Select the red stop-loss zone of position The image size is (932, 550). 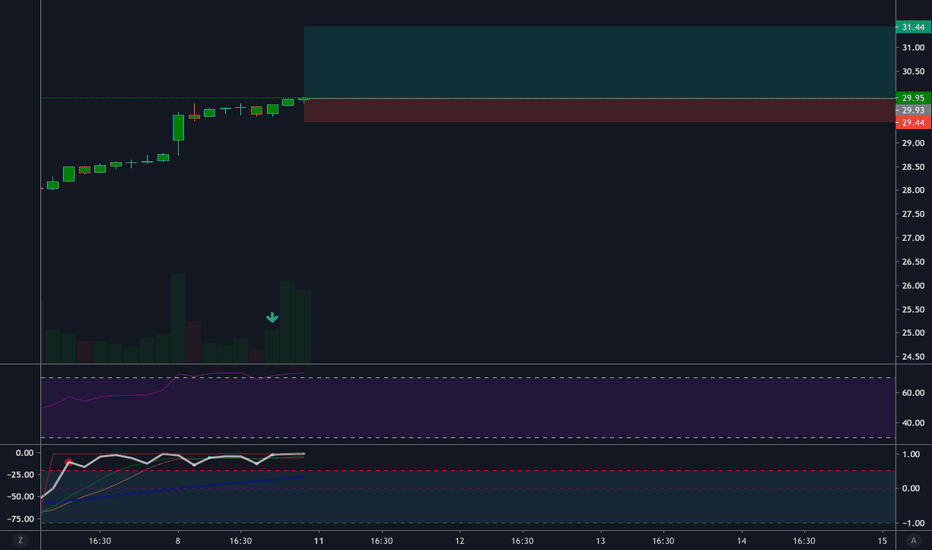tap(599, 111)
